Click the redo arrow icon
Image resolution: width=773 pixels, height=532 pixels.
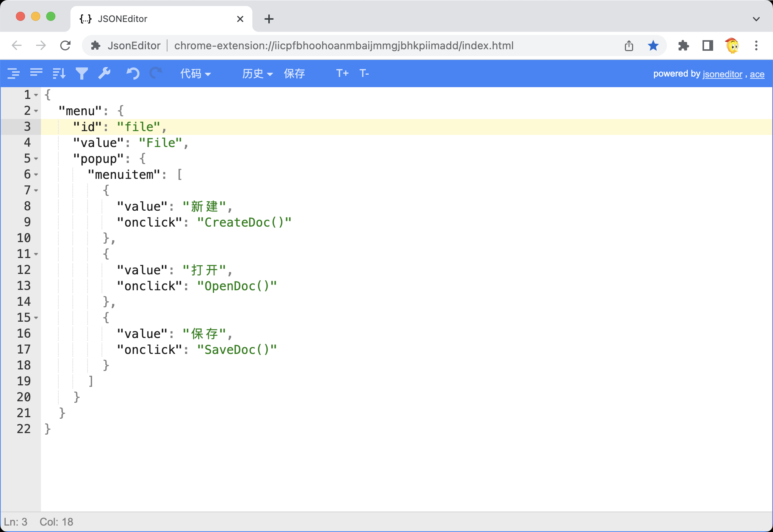click(156, 73)
